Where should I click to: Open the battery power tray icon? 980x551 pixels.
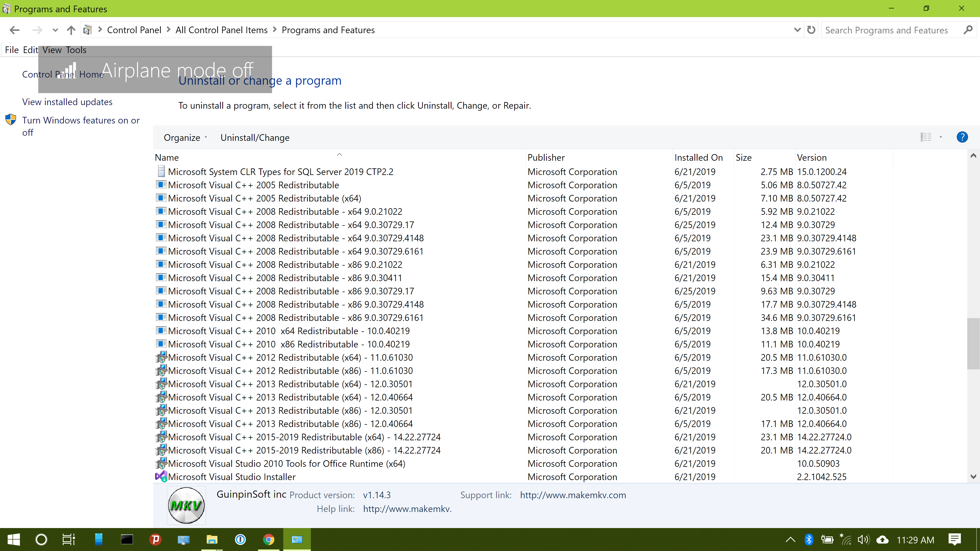coord(827,539)
